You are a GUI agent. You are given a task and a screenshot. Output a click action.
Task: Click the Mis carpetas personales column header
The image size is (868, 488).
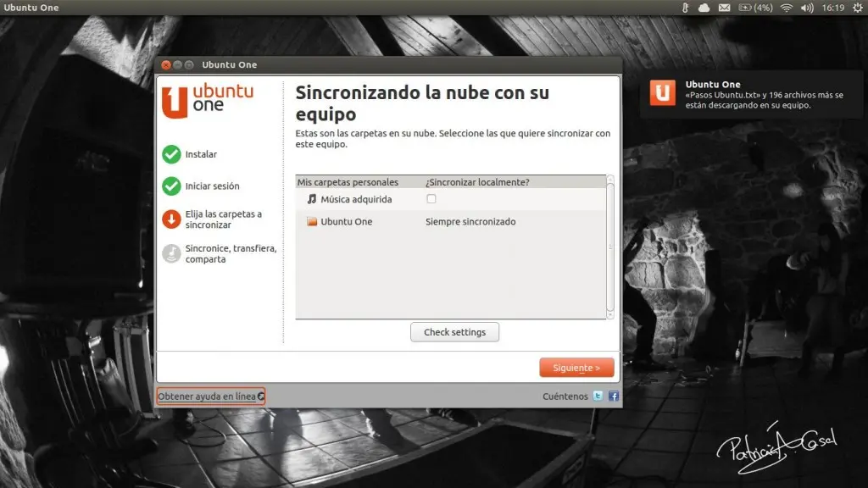[x=348, y=182]
